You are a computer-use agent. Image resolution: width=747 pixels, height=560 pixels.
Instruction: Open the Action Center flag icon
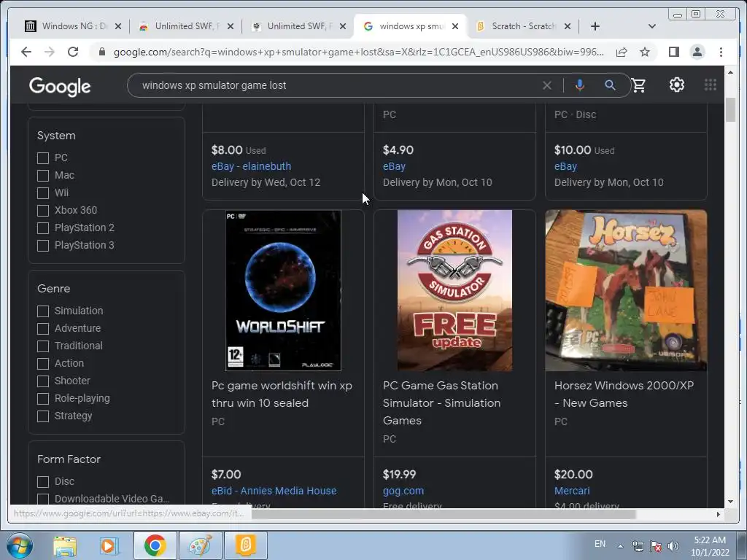click(656, 546)
